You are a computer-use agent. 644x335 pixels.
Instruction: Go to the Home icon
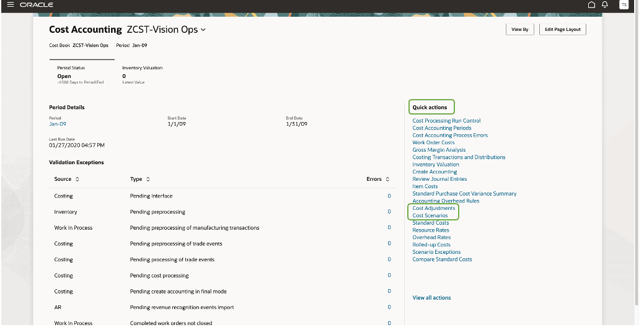coord(591,4)
